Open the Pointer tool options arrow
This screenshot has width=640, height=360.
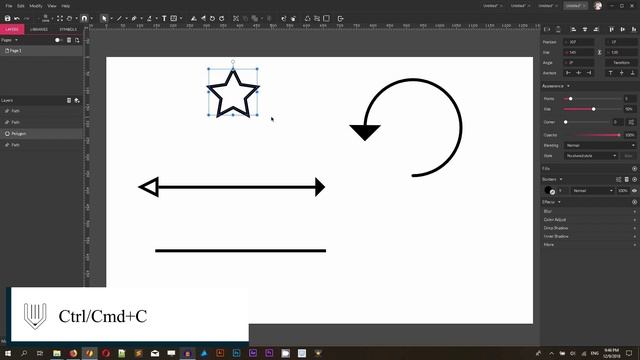(111, 19)
